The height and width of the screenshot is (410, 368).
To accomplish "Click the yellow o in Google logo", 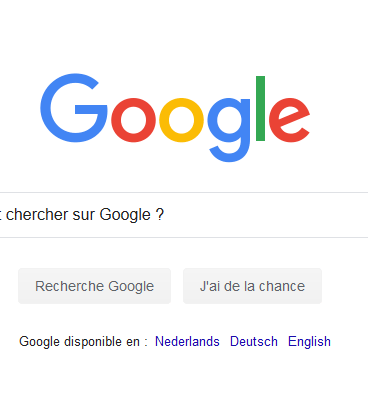I will [x=181, y=120].
